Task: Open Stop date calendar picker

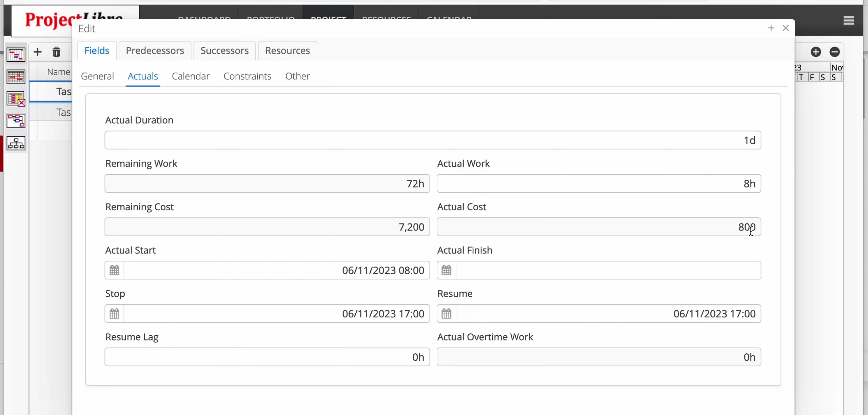Action: [x=114, y=314]
